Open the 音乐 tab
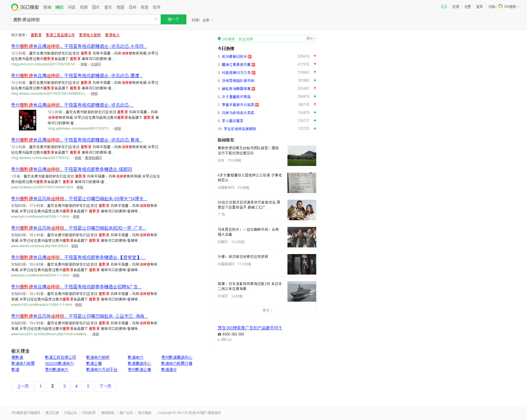Screen dimensions: 527x420 [108, 7]
